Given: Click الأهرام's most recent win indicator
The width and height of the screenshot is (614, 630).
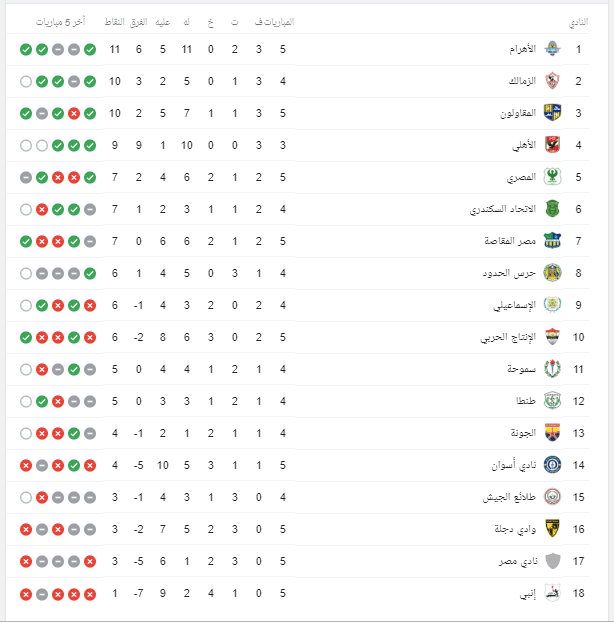Looking at the screenshot, I should [x=26, y=49].
